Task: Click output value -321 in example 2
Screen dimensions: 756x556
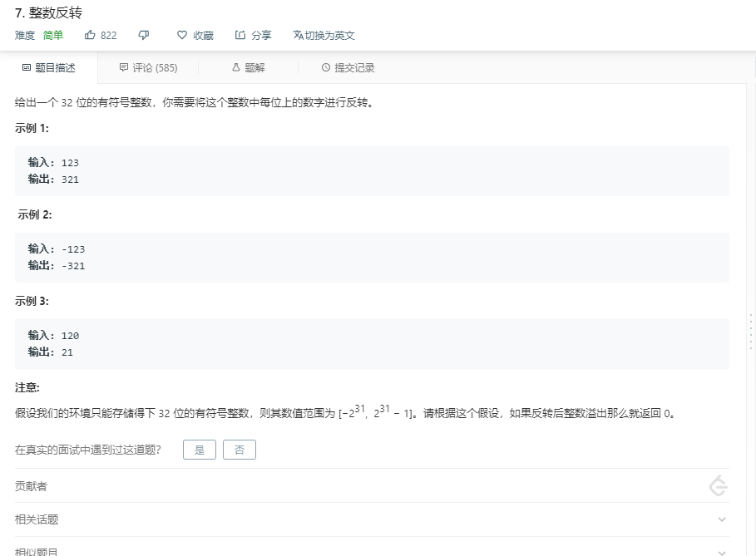Action: click(73, 266)
